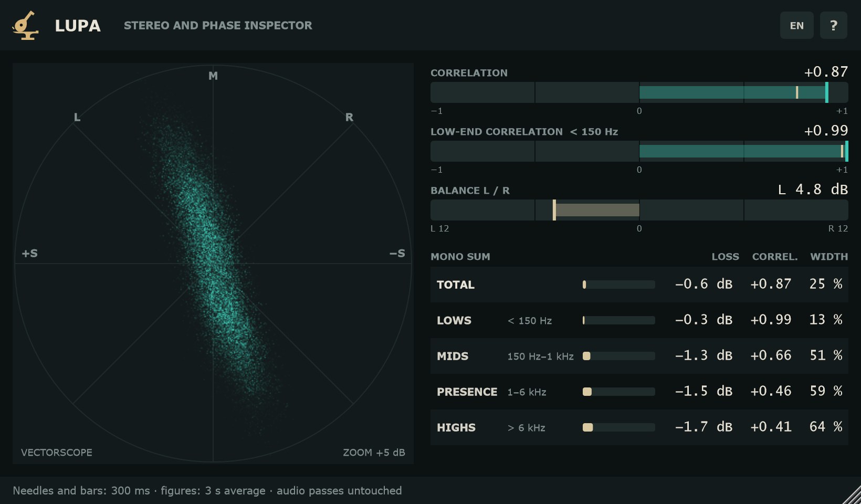This screenshot has height=504, width=861.
Task: Click the +S label on vectorscope
Action: click(29, 254)
